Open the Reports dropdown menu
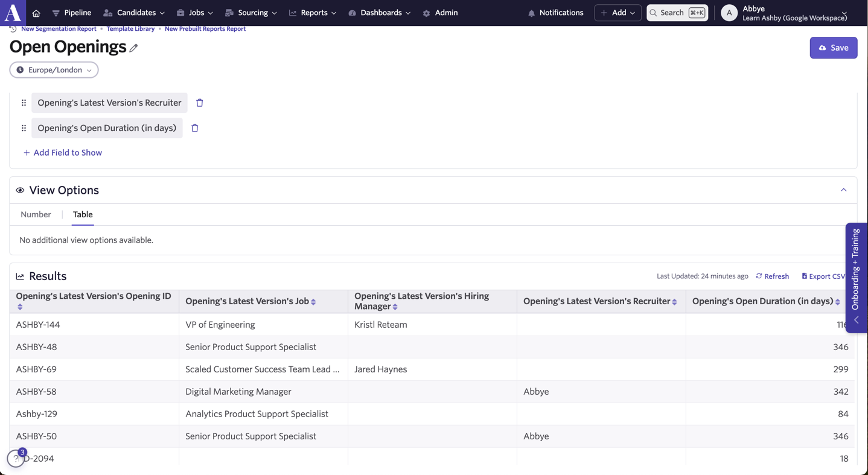The height and width of the screenshot is (475, 868). tap(313, 13)
